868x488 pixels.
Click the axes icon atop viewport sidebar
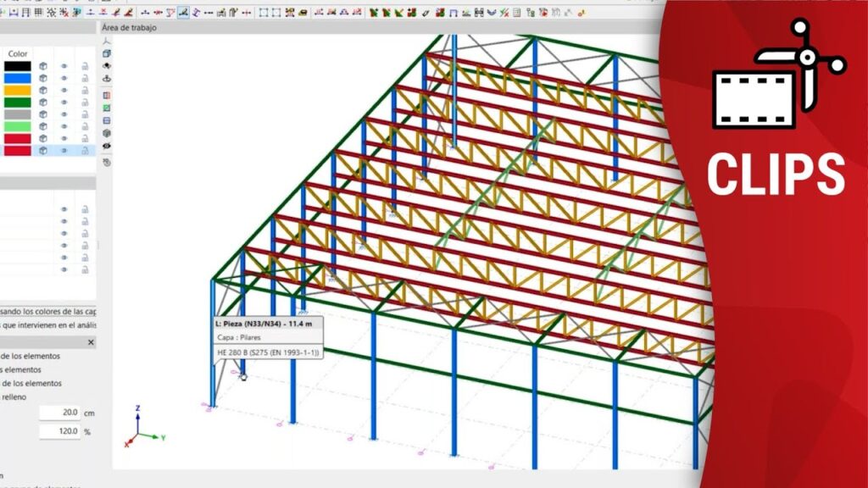tap(107, 41)
